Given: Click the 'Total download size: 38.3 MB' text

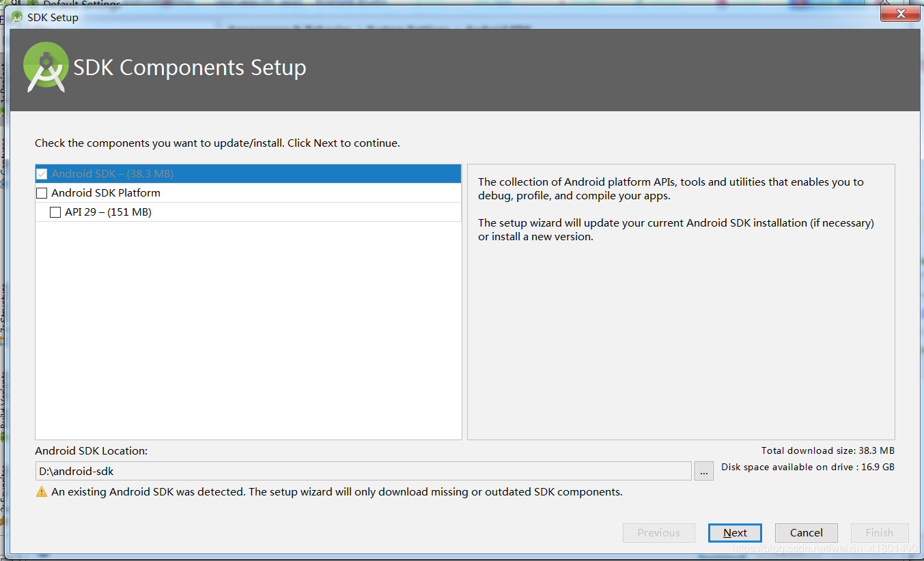Looking at the screenshot, I should pyautogui.click(x=828, y=450).
